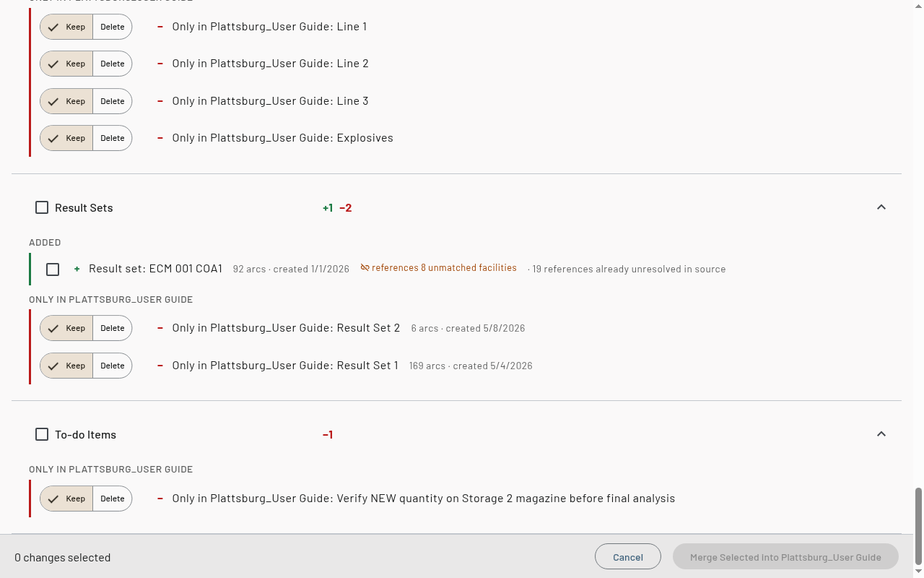Viewport: 924px width, 578px height.
Task: Keep Result Set 2
Action: point(66,328)
